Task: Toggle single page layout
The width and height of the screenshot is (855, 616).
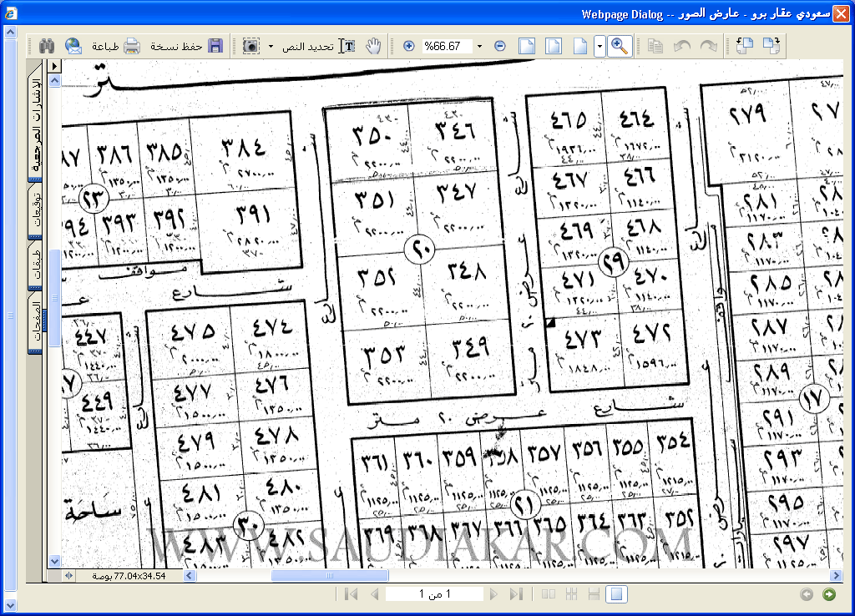Action: 617,594
